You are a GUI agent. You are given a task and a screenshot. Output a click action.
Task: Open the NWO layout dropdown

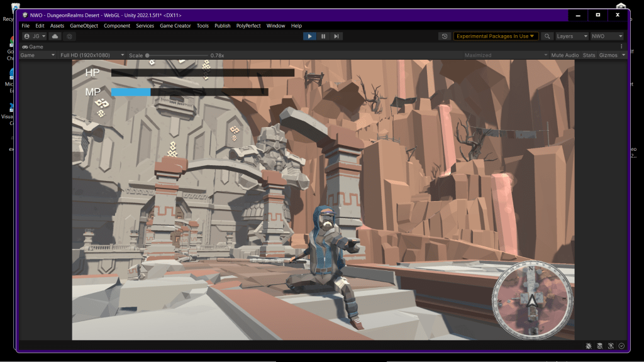pyautogui.click(x=606, y=36)
